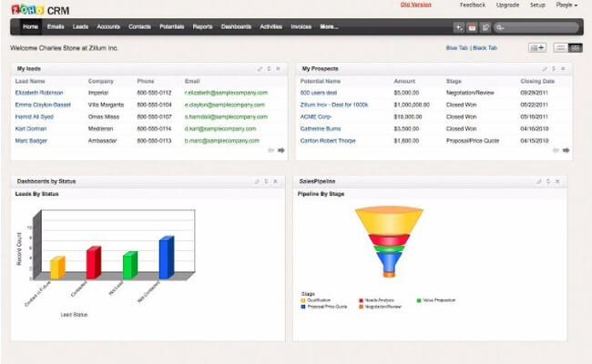Switch to Black Tab theme
This screenshot has height=364, width=592.
pos(485,48)
